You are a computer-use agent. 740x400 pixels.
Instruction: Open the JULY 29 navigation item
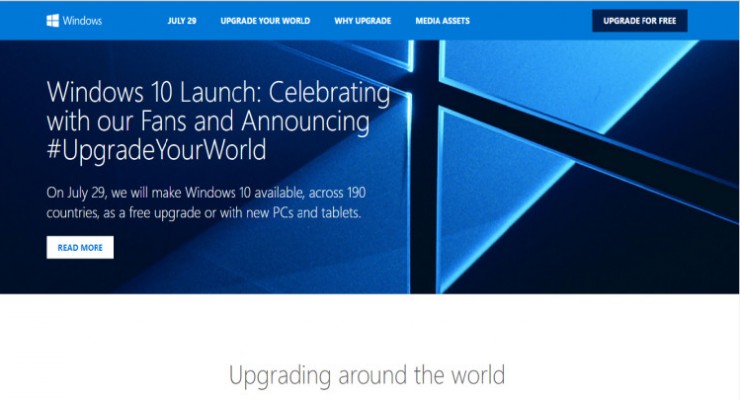point(182,21)
